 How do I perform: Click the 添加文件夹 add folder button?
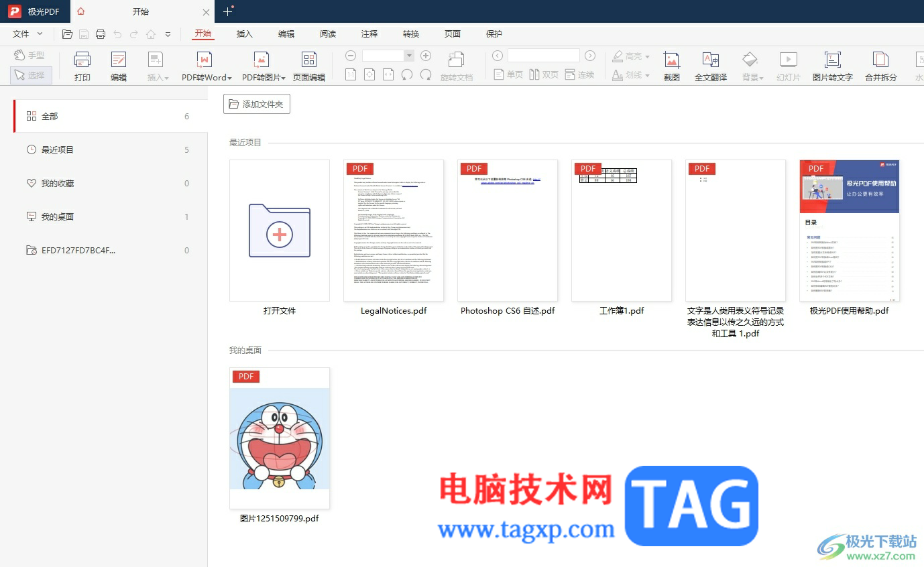pos(257,105)
